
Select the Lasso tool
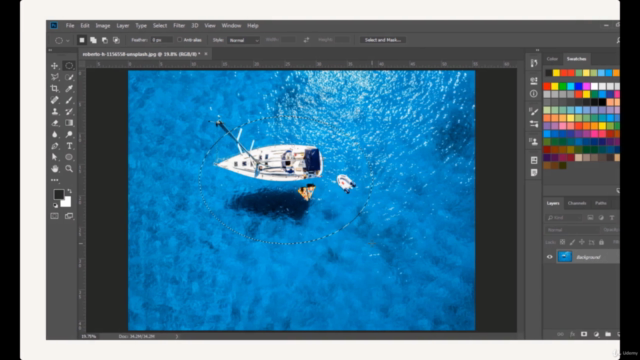coord(54,77)
